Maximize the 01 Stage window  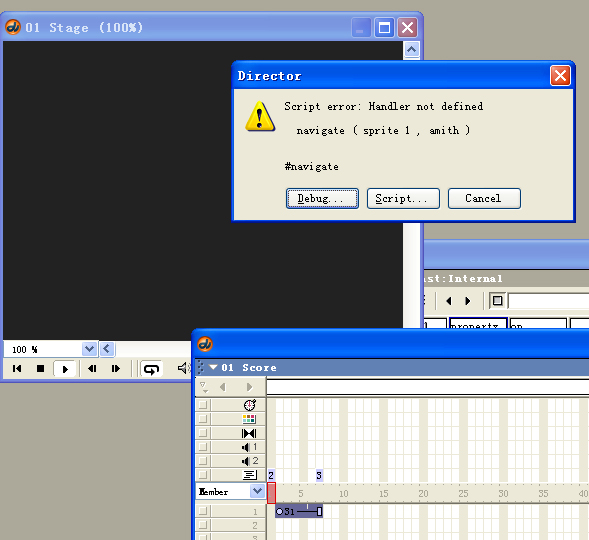(384, 27)
